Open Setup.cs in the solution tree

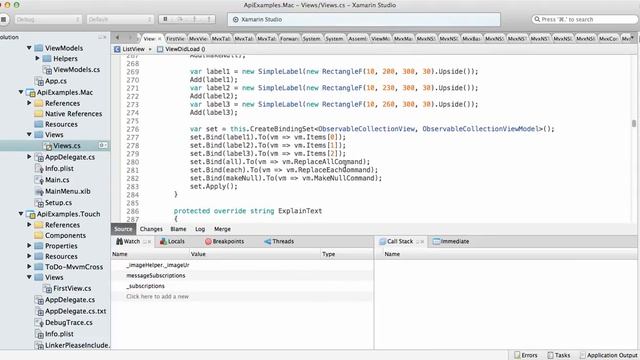58,202
